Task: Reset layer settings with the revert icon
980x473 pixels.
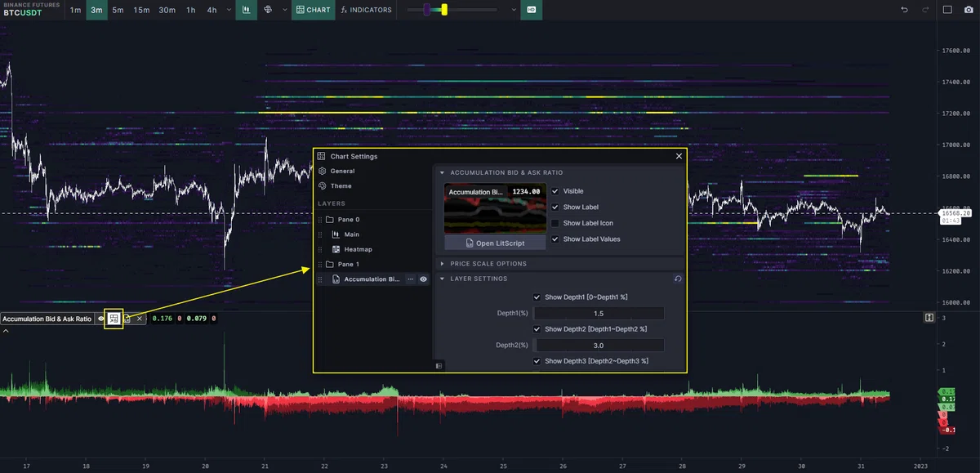Action: click(x=678, y=279)
